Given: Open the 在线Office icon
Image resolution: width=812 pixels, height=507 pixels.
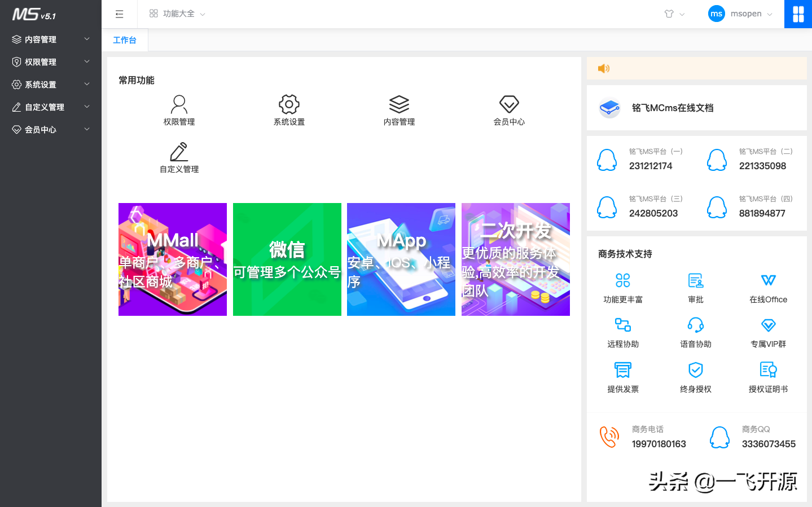Looking at the screenshot, I should pos(768,280).
